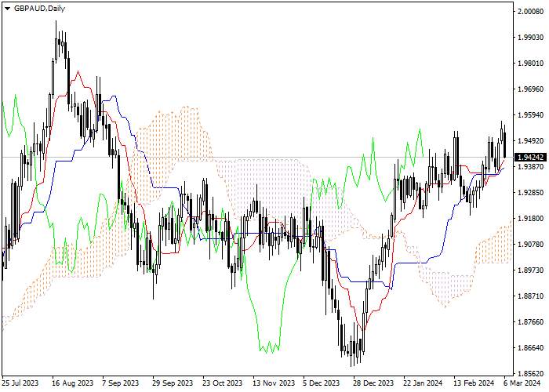Screen dimensions: 549x392
Task: Click the 1.94920 price scale label
Action: 531,140
